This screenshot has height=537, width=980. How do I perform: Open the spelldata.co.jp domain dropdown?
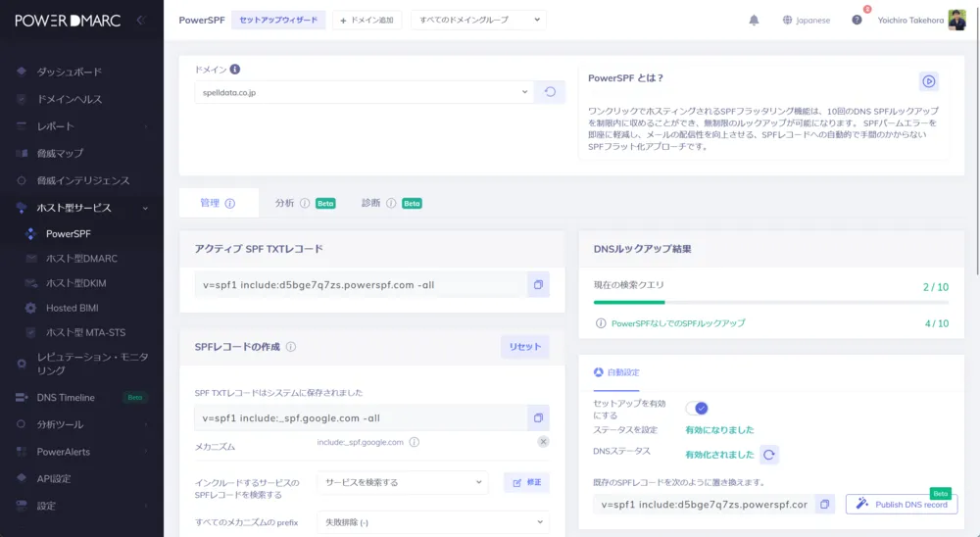point(364,92)
